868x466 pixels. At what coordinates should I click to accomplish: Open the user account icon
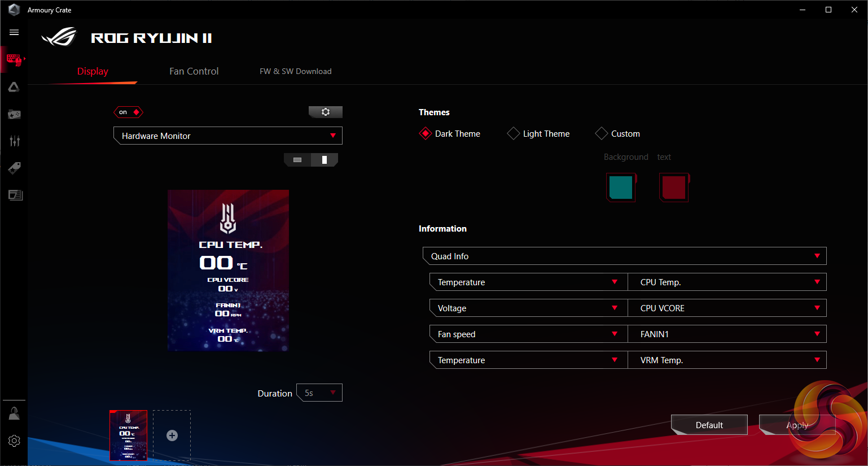(x=14, y=414)
